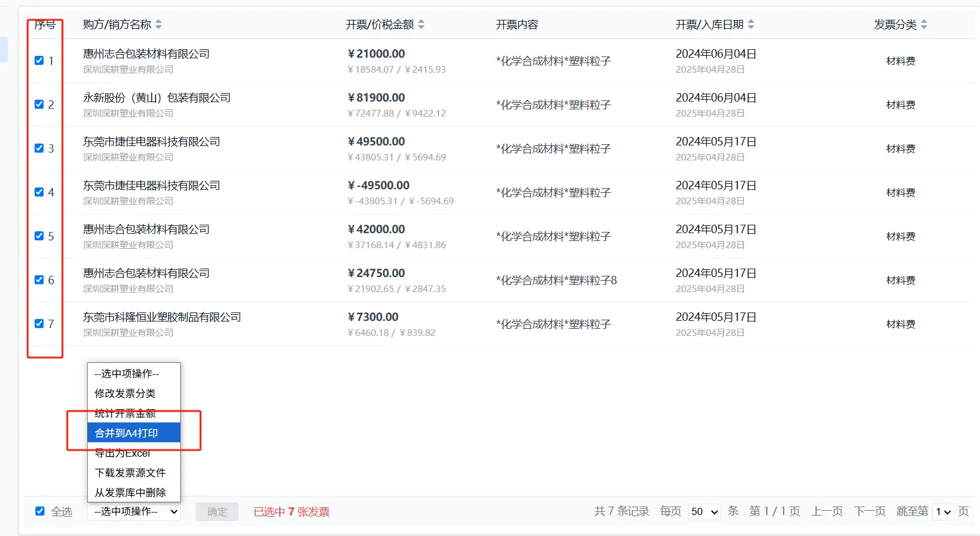Open the 每页 50 page size dropdown
The image size is (980, 536).
pos(704,511)
